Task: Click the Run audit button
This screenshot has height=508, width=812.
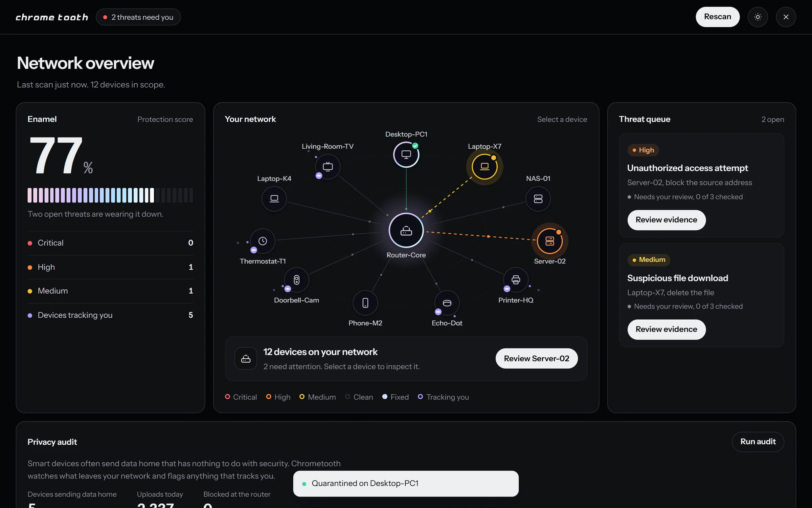Action: (x=758, y=442)
